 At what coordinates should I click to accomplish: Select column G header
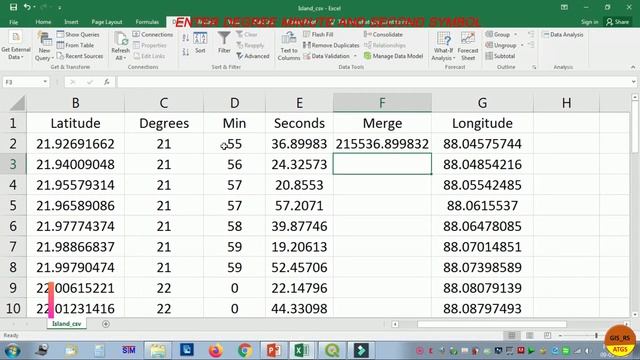tap(482, 103)
